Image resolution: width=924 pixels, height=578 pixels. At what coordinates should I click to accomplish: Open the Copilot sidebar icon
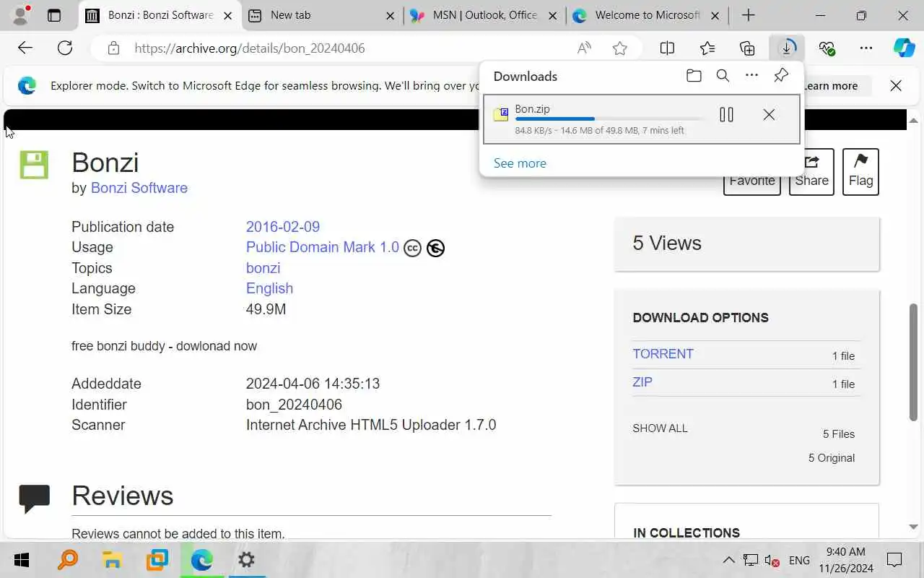(x=904, y=48)
